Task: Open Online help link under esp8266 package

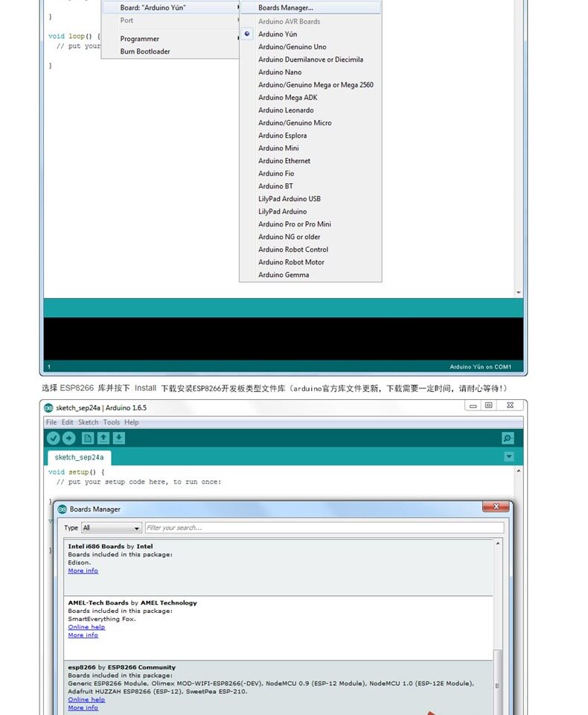Action: 86,699
